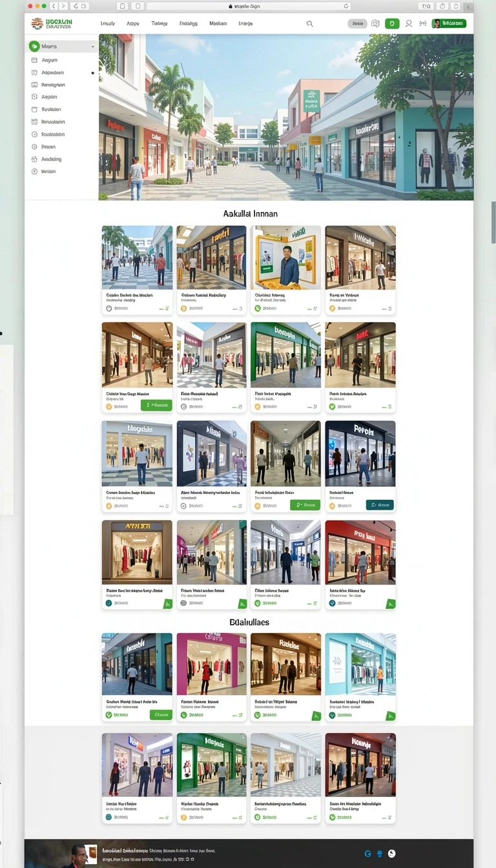
Task: Click the white round icon in the footer
Action: tap(391, 853)
